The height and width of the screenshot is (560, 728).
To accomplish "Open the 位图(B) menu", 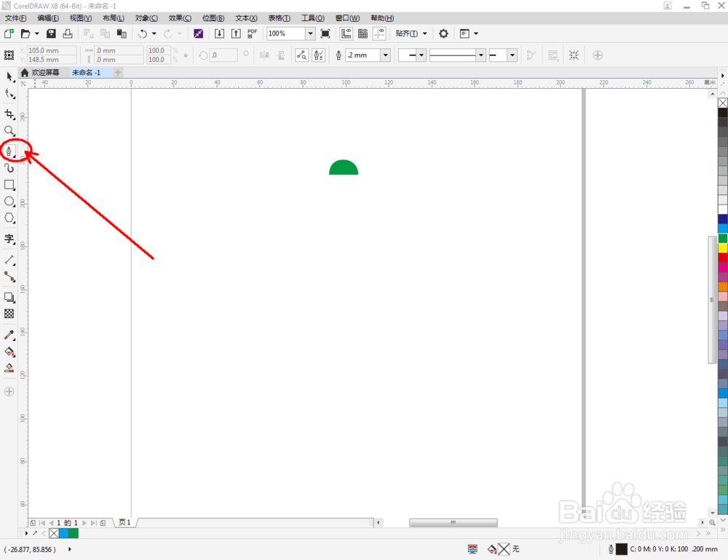I will (213, 18).
